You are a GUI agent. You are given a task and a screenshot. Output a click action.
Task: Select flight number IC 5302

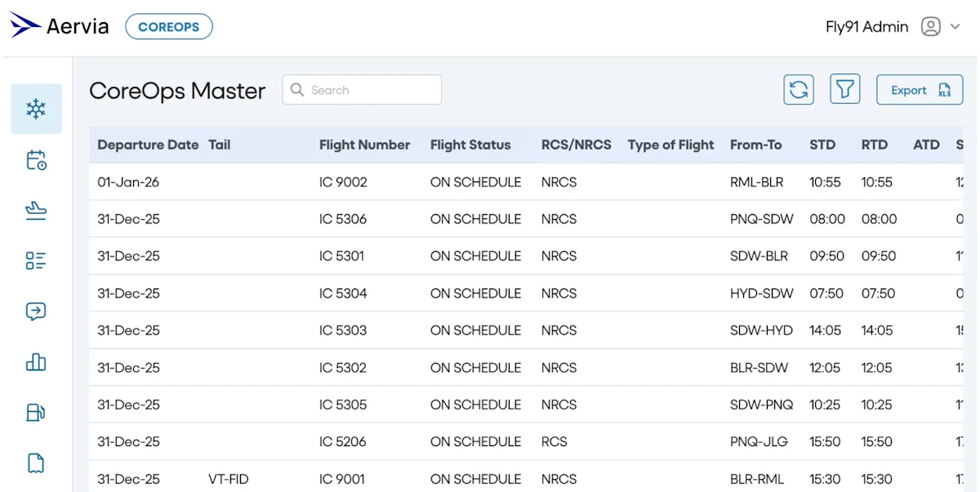[343, 368]
